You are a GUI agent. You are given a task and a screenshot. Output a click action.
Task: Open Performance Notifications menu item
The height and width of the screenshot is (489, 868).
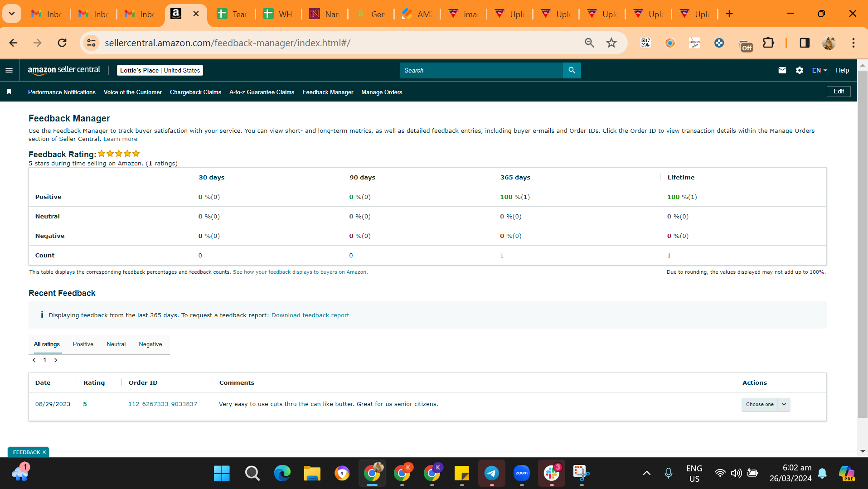[x=62, y=92]
